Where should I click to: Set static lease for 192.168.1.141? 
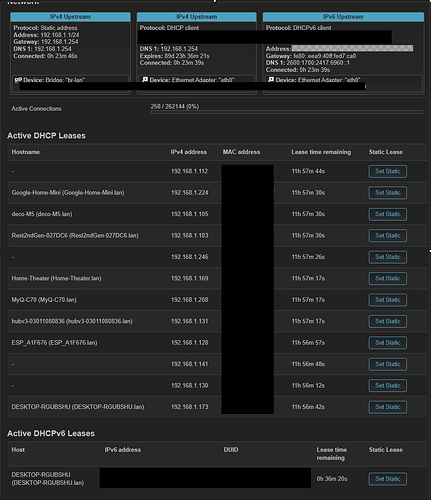pyautogui.click(x=388, y=364)
